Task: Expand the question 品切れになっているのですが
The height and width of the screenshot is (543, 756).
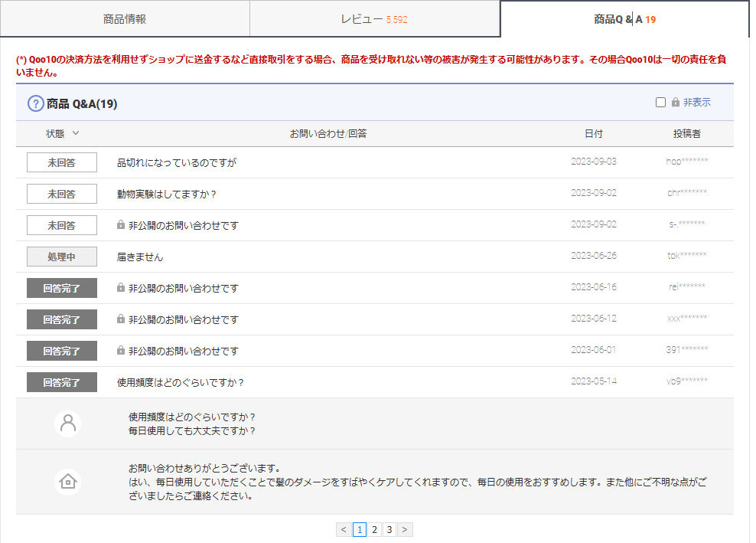Action: 177,162
